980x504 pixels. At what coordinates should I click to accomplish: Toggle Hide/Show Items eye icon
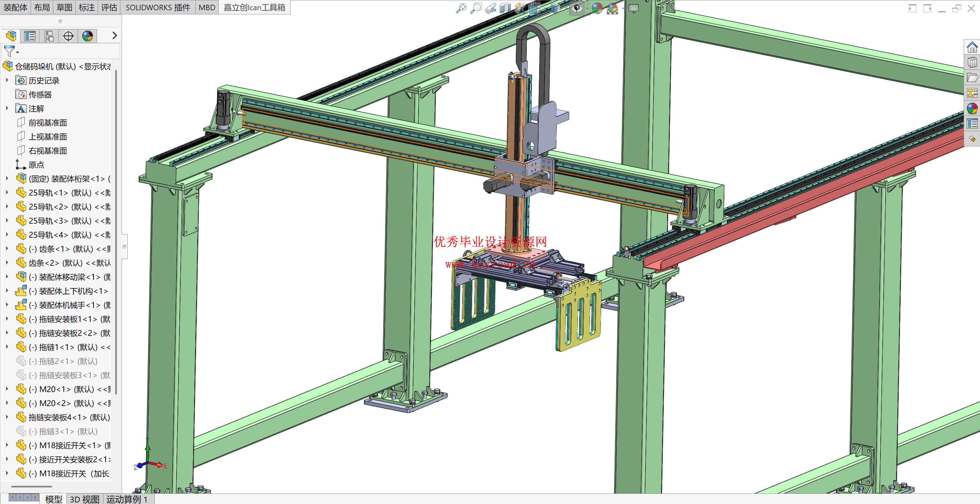(577, 8)
